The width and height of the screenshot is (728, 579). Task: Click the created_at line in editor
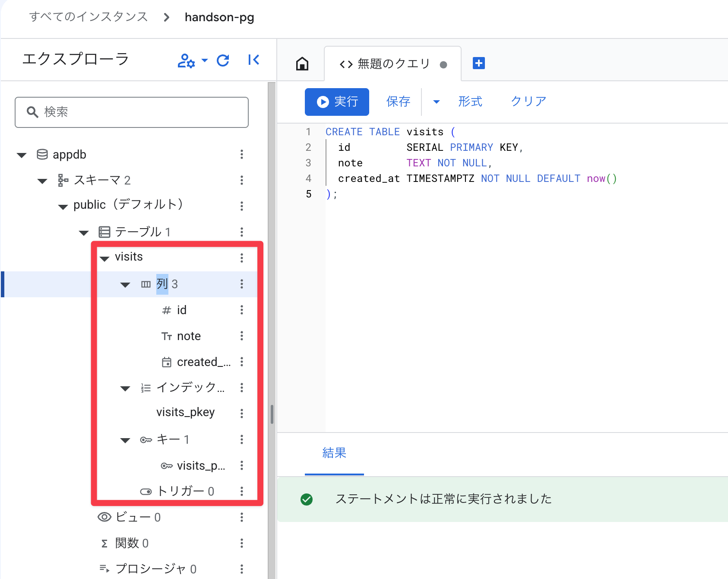pos(477,178)
